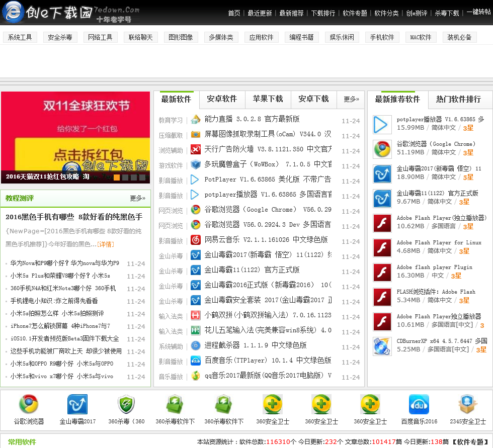Open 谷歌浏览器 V56.0.2924.3 Dev entry
Screen dimensions: 493x448
coord(268,225)
